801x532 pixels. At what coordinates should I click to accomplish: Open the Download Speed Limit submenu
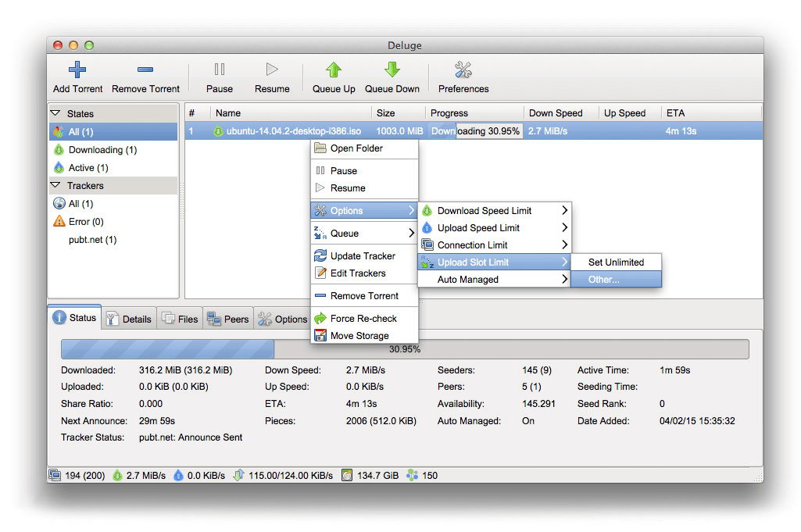tap(494, 210)
